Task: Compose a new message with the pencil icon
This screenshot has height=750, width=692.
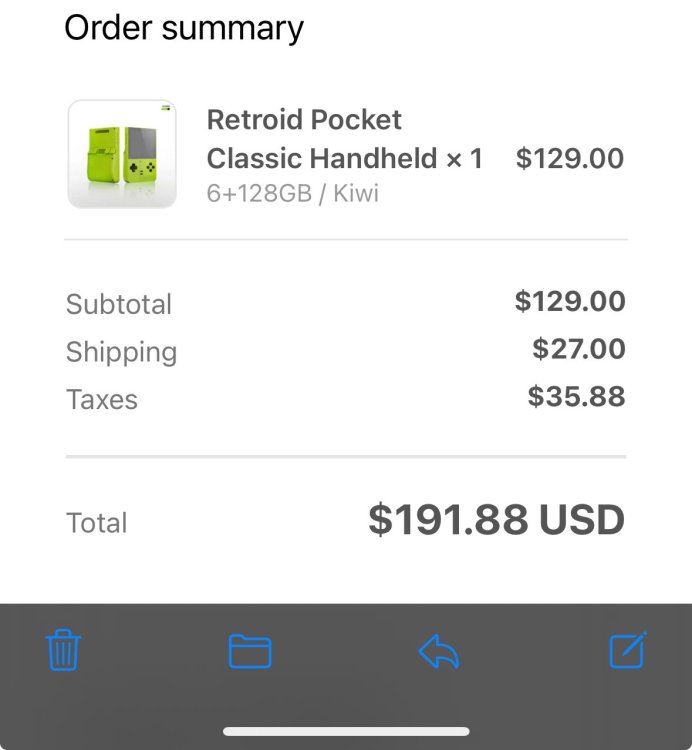Action: click(x=628, y=651)
